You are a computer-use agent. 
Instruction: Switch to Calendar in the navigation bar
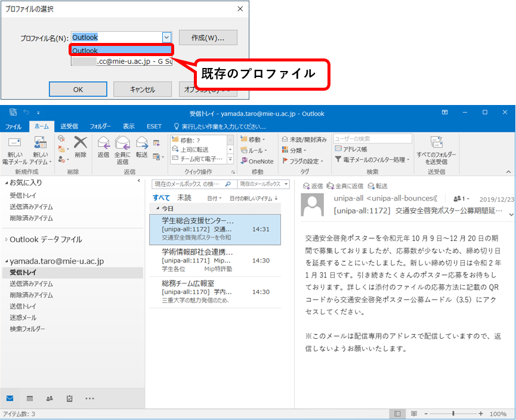(x=30, y=399)
